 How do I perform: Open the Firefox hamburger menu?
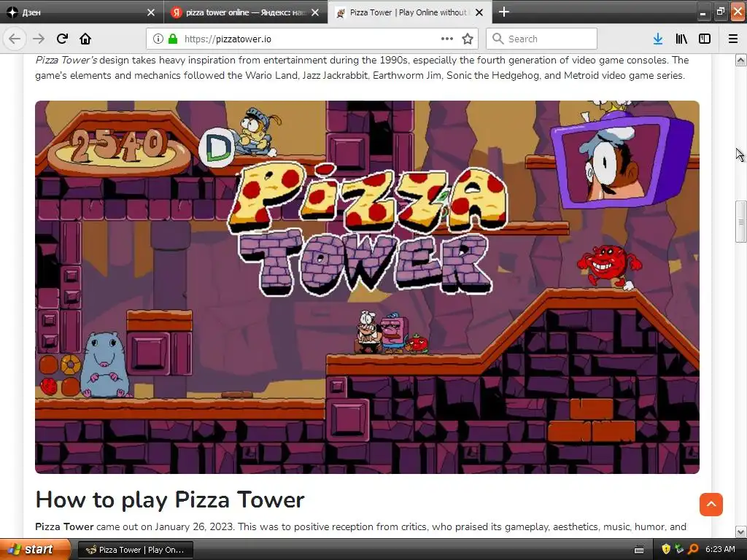[x=733, y=39]
